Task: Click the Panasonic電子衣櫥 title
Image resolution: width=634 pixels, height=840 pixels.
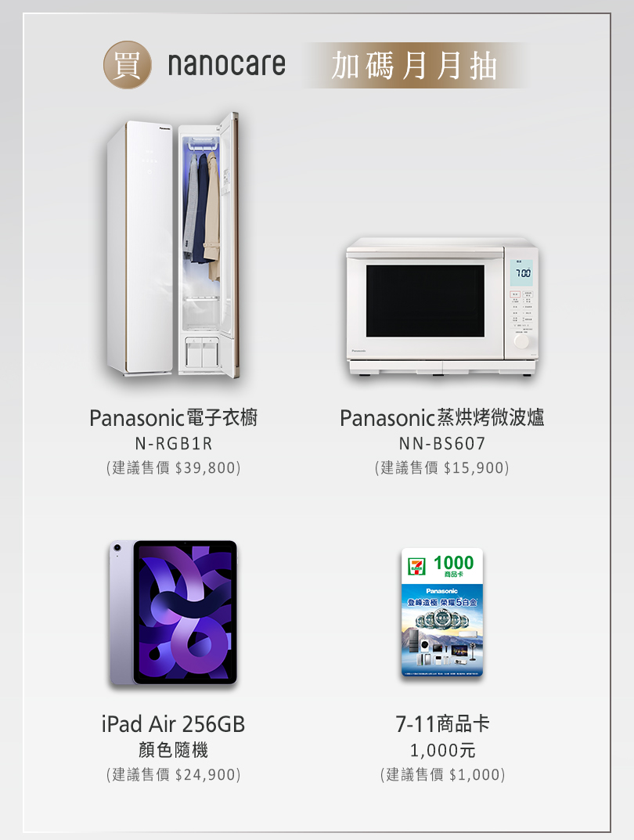Action: pos(174,418)
